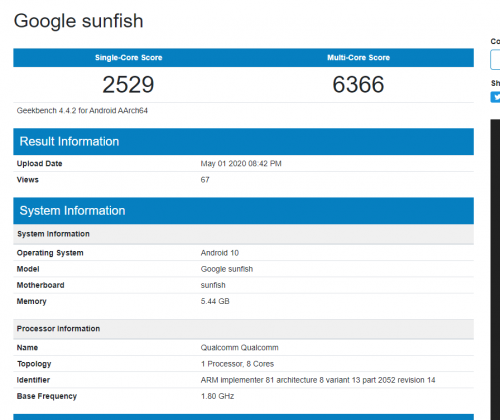
Task: Click the Single-Core Score header
Action: point(128,58)
